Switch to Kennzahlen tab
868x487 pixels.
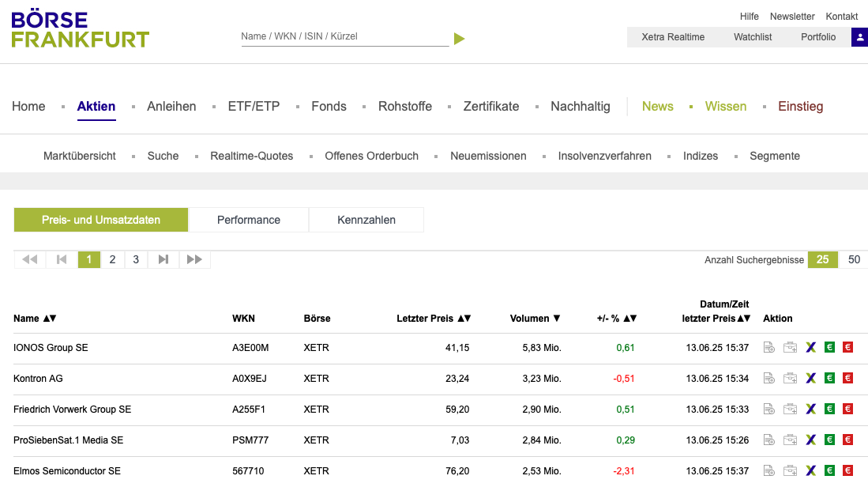(366, 220)
